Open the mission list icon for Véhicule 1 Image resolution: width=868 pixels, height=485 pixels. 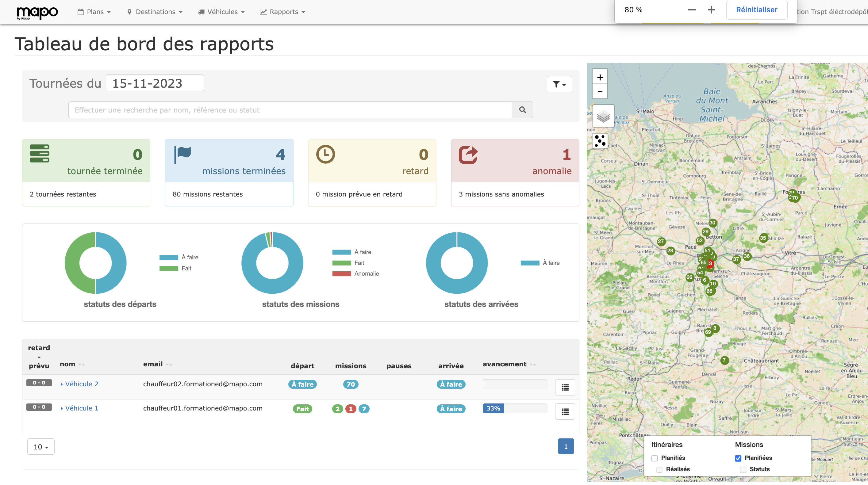(564, 412)
